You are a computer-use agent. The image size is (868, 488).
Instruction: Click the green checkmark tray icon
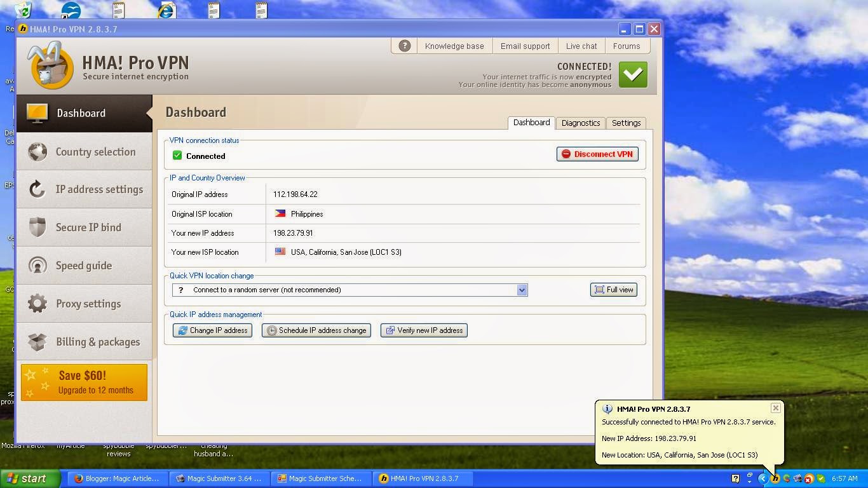tap(820, 478)
